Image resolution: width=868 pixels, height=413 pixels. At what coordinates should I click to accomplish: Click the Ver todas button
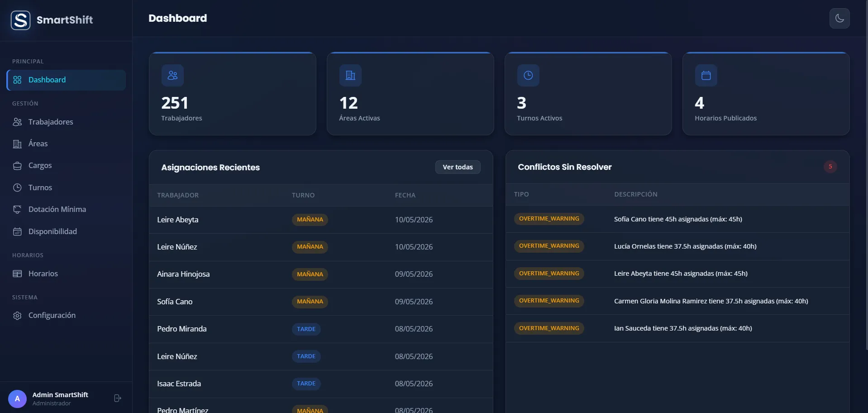click(458, 167)
